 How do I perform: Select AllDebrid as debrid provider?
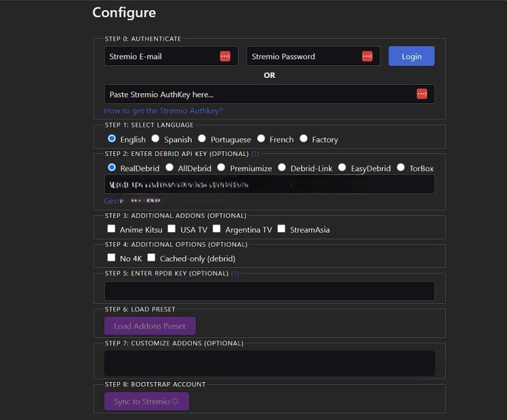point(169,167)
